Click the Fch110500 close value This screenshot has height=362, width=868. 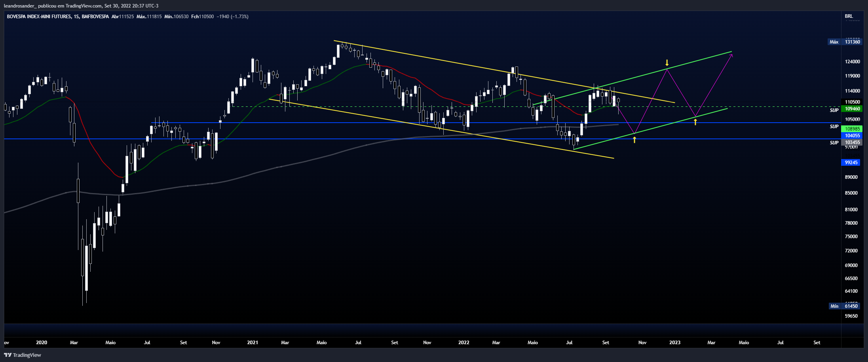(x=203, y=17)
